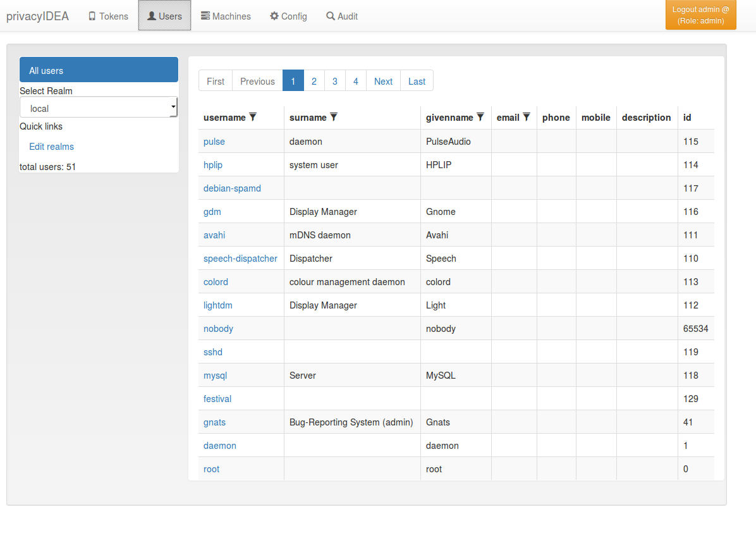This screenshot has height=538, width=756.
Task: Open the pulse user details link
Action: tap(214, 142)
